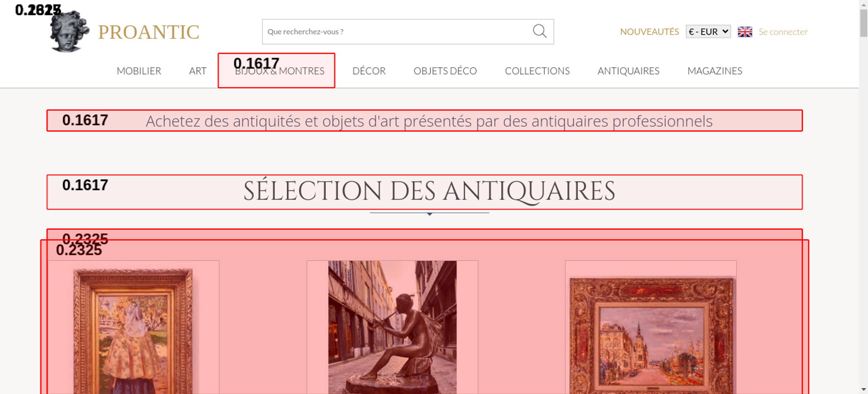Screen dimensions: 868x394
Task: Click the Se connecter link
Action: pos(783,32)
